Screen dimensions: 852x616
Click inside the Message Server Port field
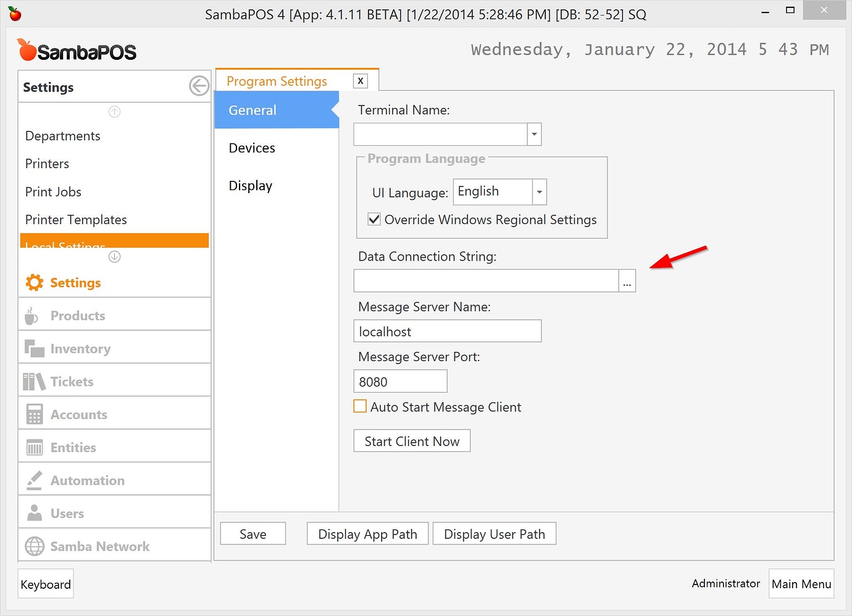(399, 381)
